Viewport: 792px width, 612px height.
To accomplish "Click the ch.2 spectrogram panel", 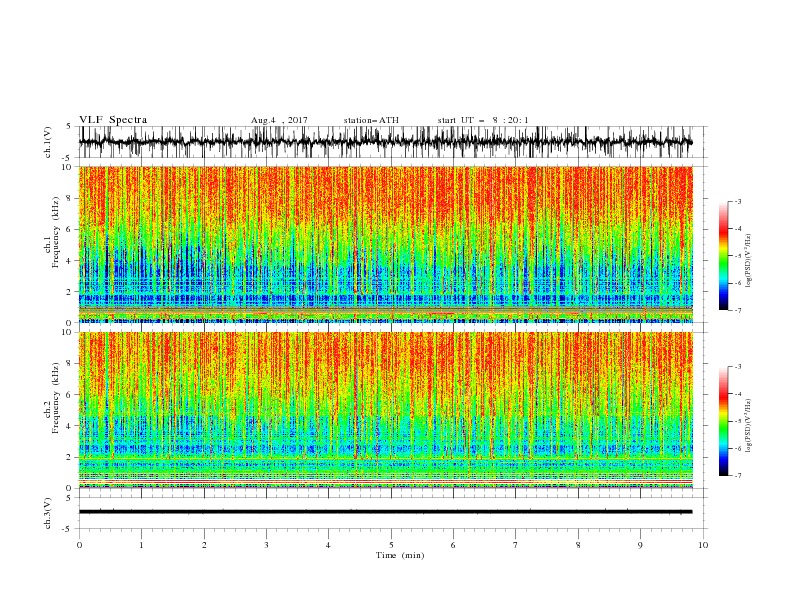I will click(x=385, y=410).
